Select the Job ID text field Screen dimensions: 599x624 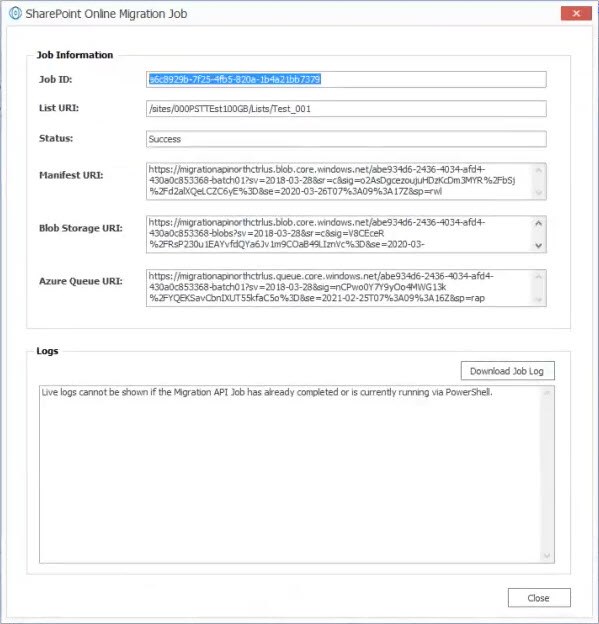pos(346,80)
